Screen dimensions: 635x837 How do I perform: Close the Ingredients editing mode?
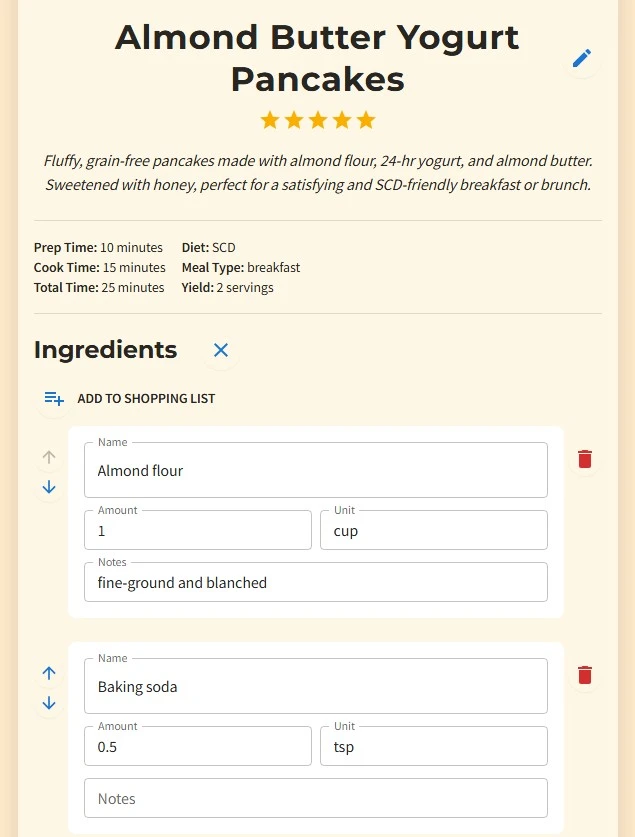pyautogui.click(x=220, y=351)
